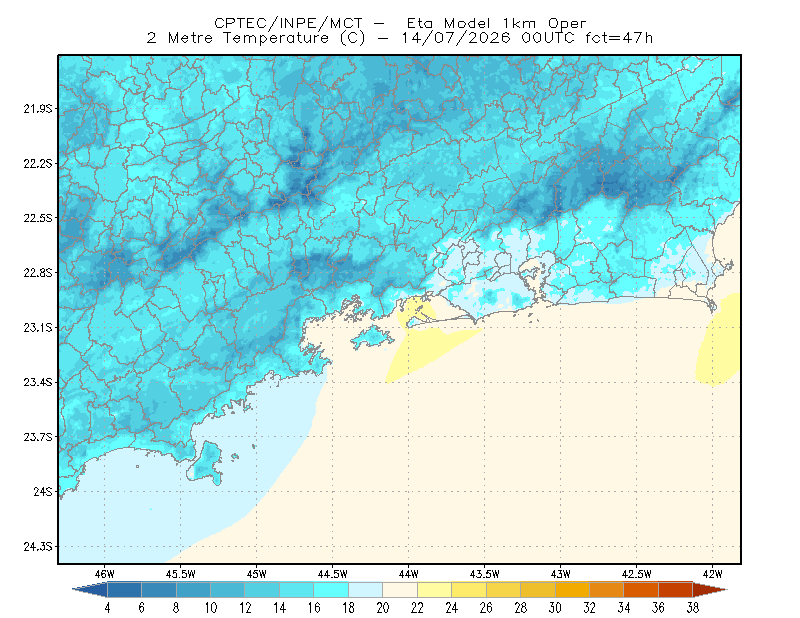Click the 45W longitude label

click(x=257, y=574)
